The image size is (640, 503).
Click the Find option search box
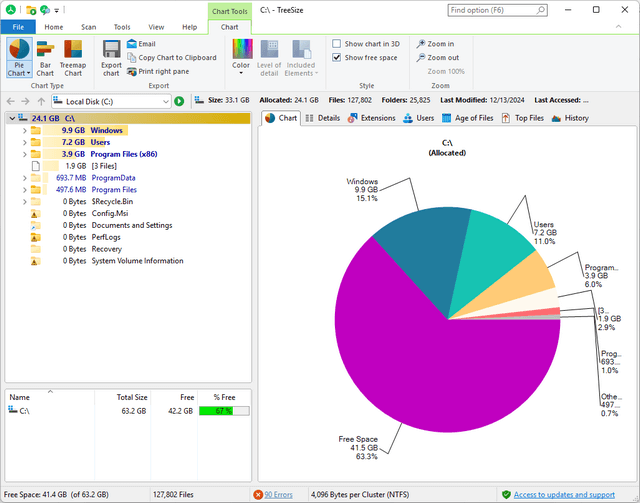[x=500, y=9]
